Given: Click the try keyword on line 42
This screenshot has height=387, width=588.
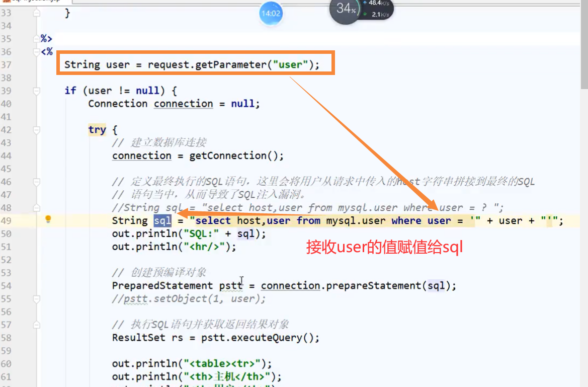Looking at the screenshot, I should [97, 130].
